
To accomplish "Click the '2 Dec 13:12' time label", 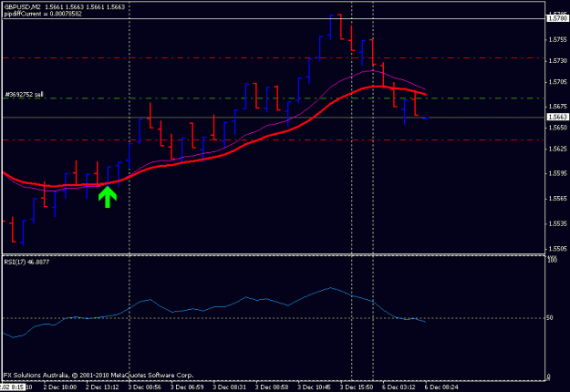I will pyautogui.click(x=102, y=387).
